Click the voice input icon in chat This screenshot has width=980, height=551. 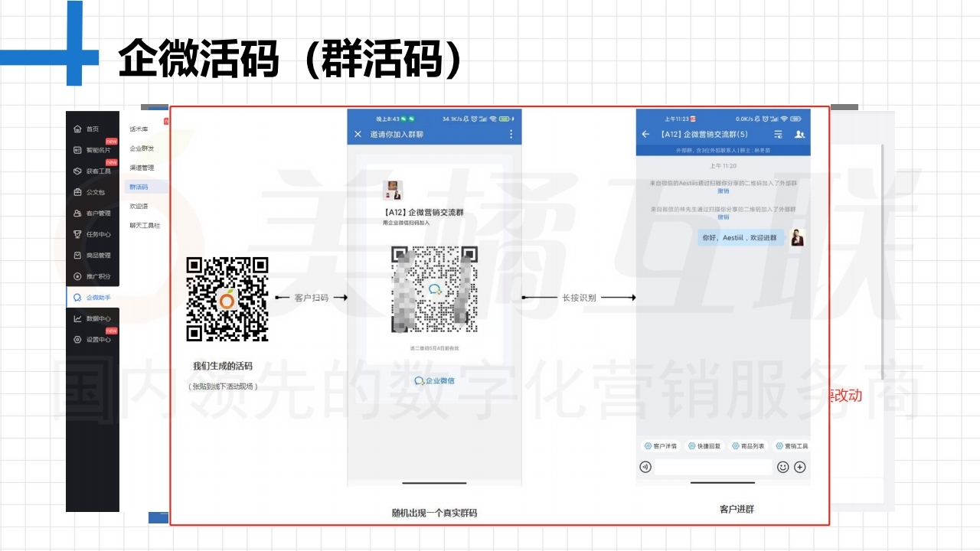[645, 467]
